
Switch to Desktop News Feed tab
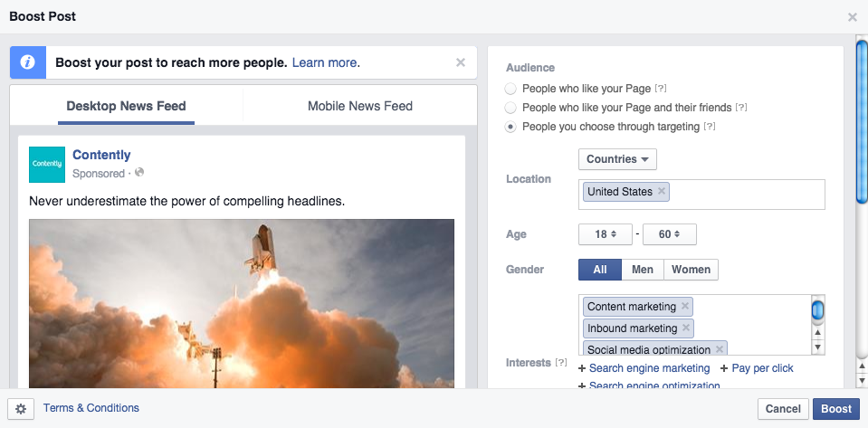tap(126, 106)
